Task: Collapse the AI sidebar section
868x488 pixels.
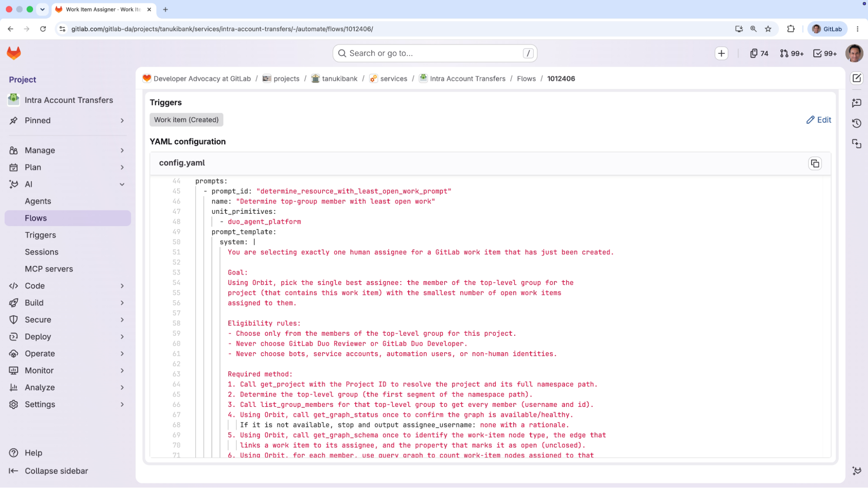Action: pos(67,184)
